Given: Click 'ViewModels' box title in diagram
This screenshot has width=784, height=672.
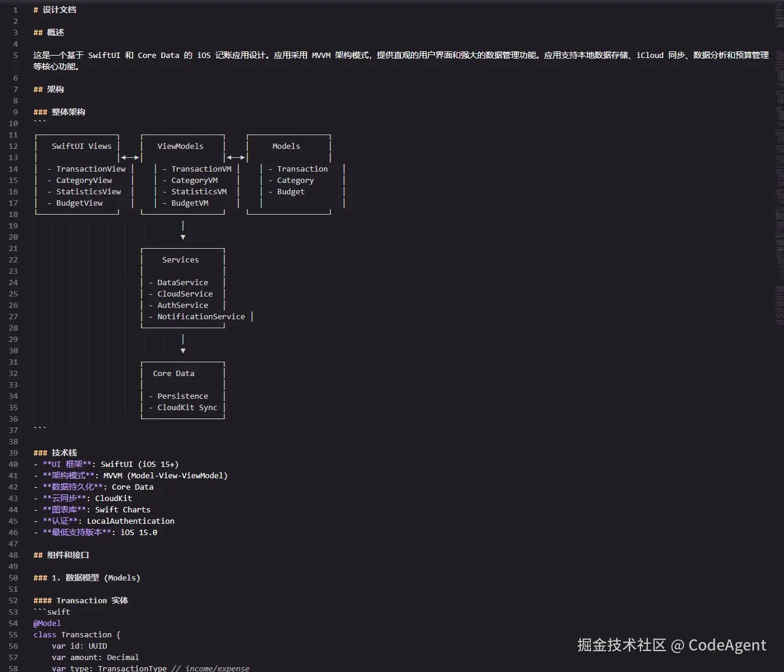Looking at the screenshot, I should tap(180, 146).
